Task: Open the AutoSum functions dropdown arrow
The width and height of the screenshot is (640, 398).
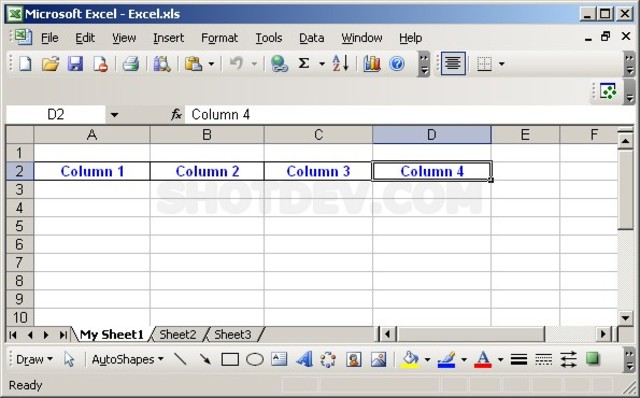Action: (322, 64)
